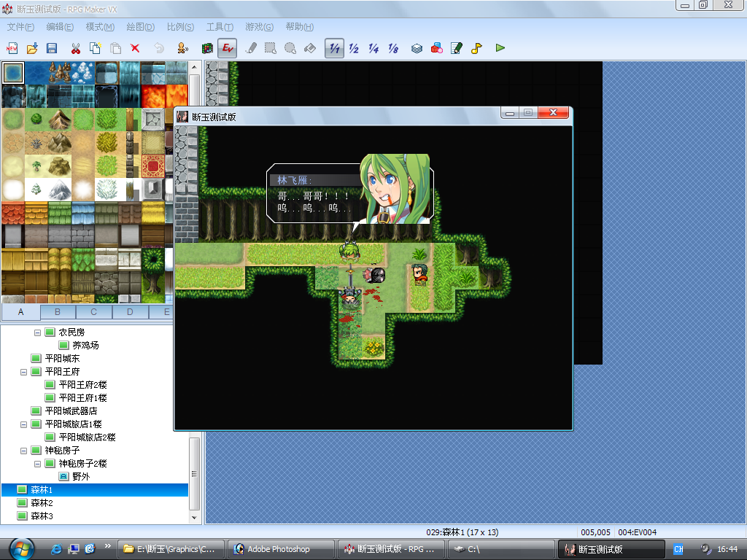Switch to Adobe Photoshop on the taskbar

(x=281, y=549)
